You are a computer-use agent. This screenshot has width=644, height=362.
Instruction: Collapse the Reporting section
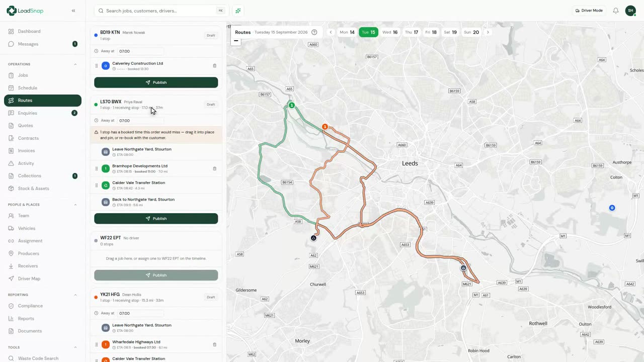pyautogui.click(x=75, y=295)
